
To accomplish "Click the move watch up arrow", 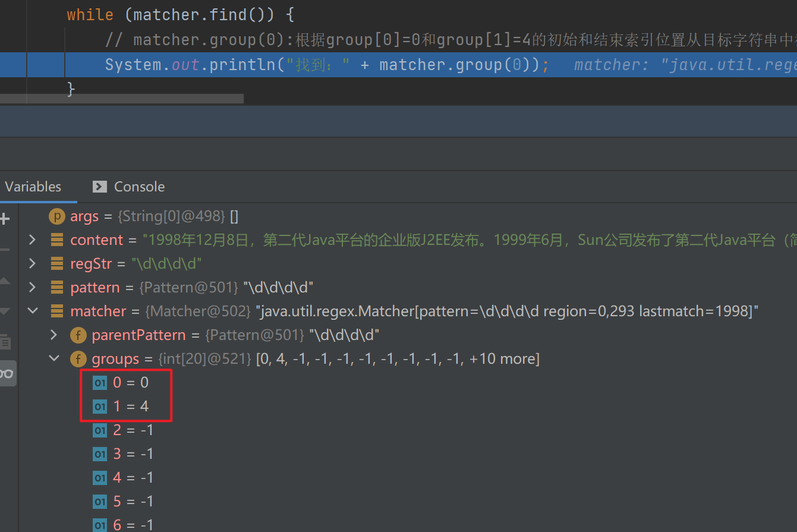I will point(4,281).
